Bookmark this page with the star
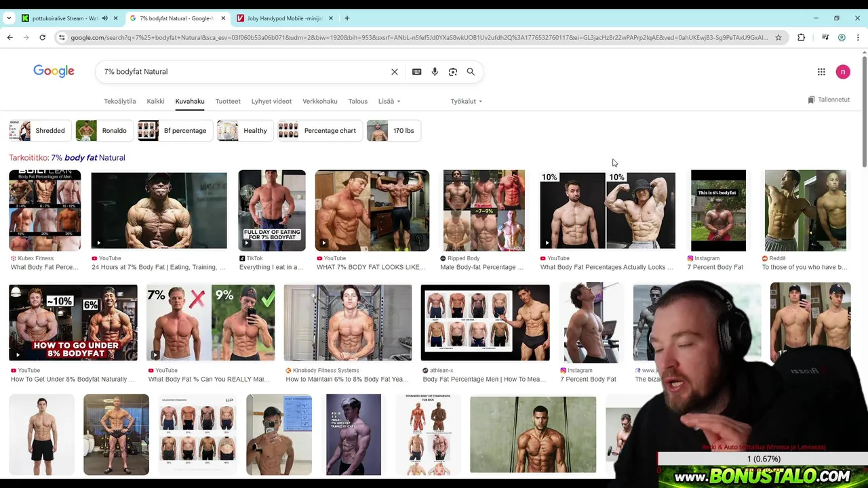The image size is (868, 488). (x=778, y=37)
